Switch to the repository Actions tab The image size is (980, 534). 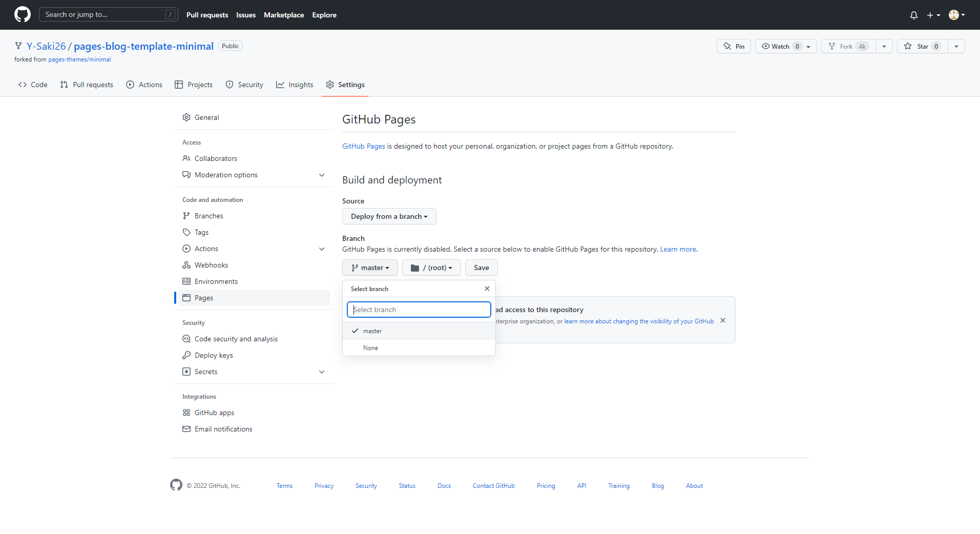pyautogui.click(x=144, y=85)
